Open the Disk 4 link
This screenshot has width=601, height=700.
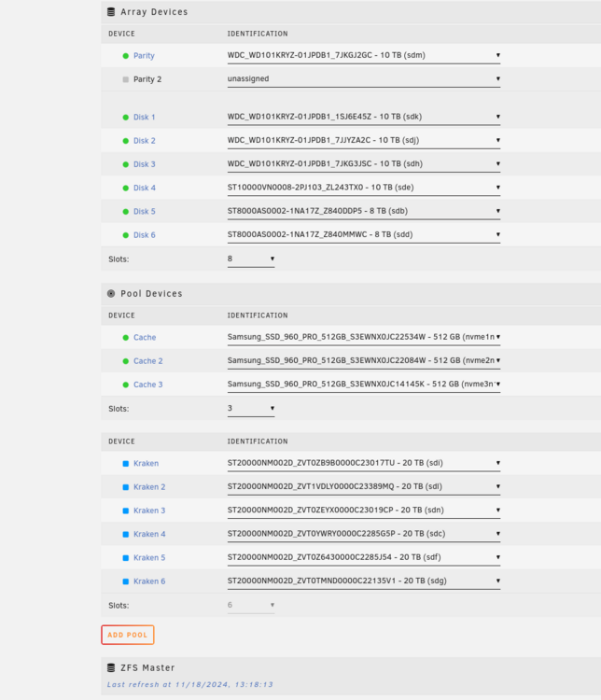tap(145, 189)
